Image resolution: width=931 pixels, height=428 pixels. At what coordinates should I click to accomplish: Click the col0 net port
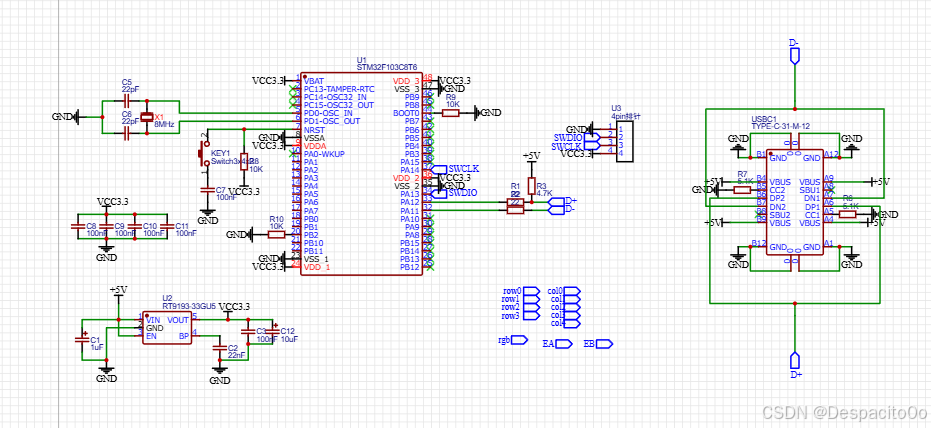pos(572,291)
